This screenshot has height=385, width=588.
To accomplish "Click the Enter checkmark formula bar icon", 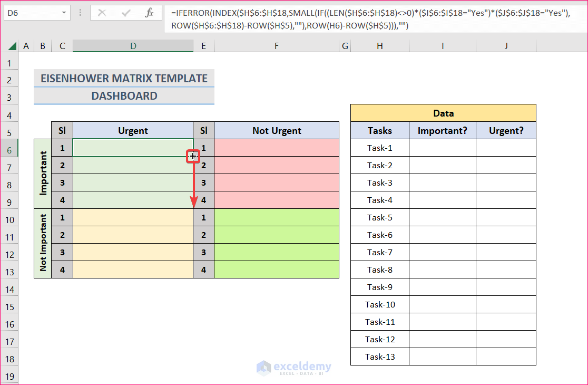I will [x=125, y=13].
